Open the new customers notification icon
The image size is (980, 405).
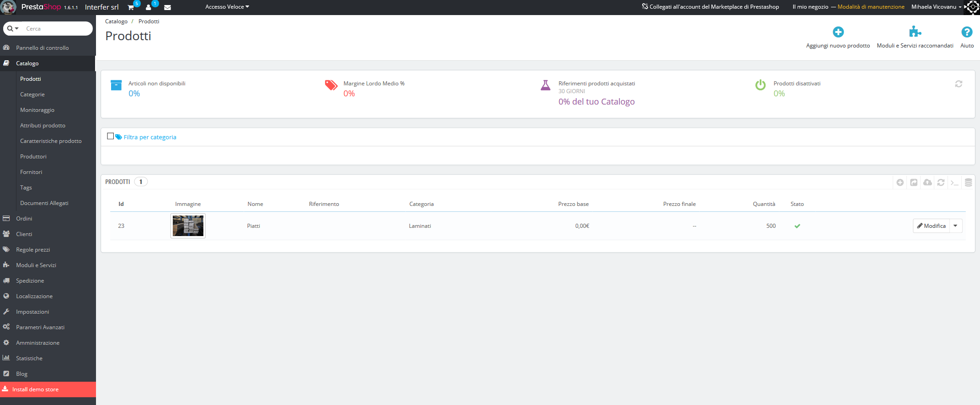[149, 7]
